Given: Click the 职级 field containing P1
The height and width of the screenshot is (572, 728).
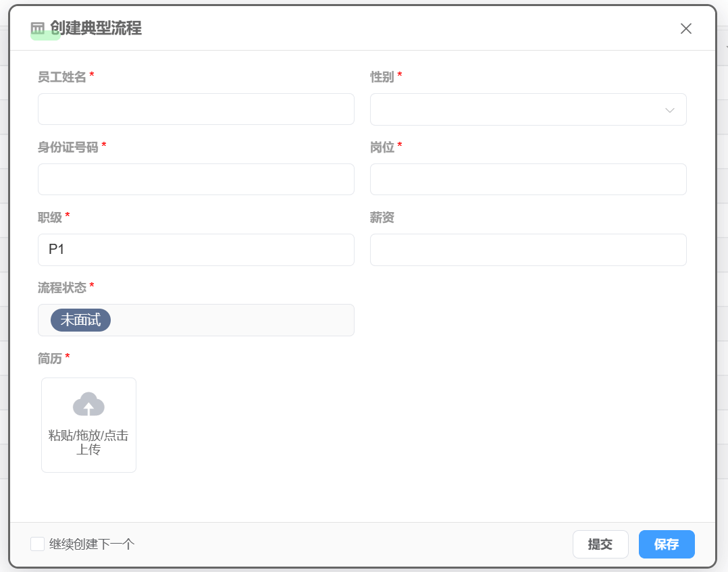Looking at the screenshot, I should (196, 250).
